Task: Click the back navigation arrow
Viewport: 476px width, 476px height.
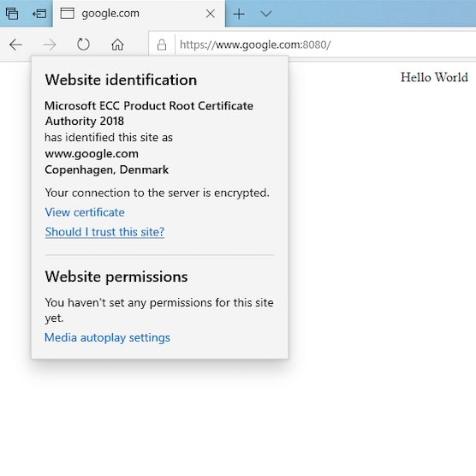Action: click(15, 45)
